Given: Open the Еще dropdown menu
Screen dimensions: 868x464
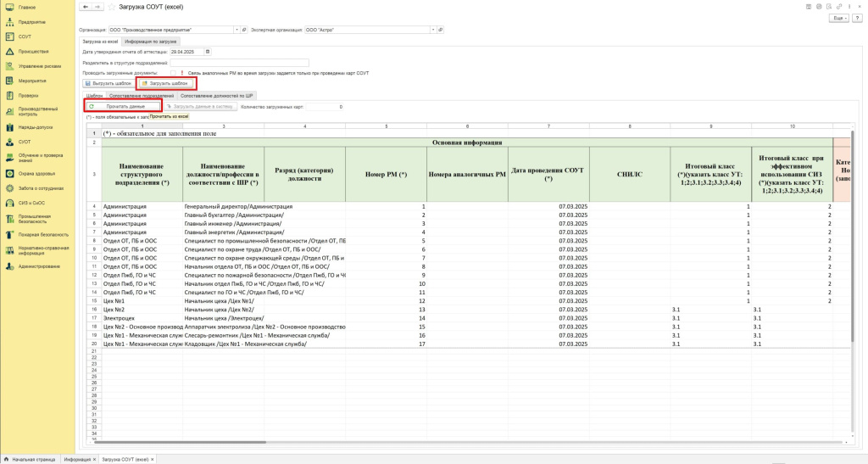Looking at the screenshot, I should point(839,19).
